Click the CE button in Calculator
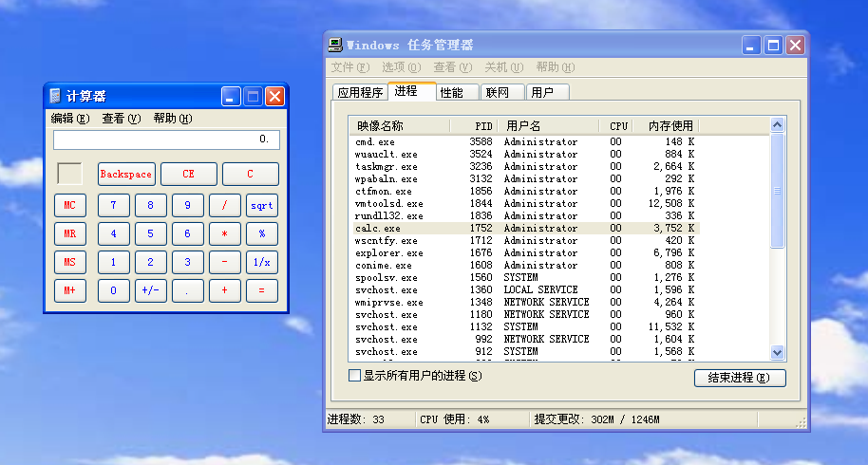This screenshot has width=868, height=465. (189, 175)
